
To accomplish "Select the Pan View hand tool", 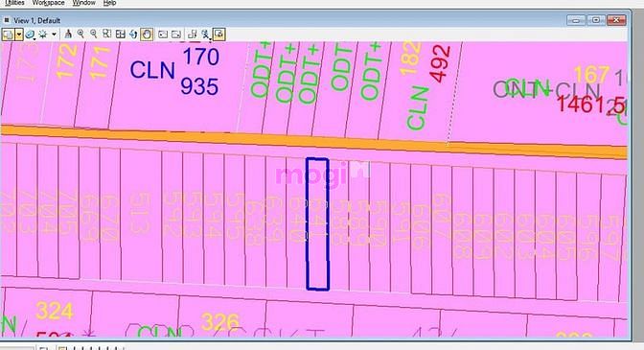I will point(147,35).
